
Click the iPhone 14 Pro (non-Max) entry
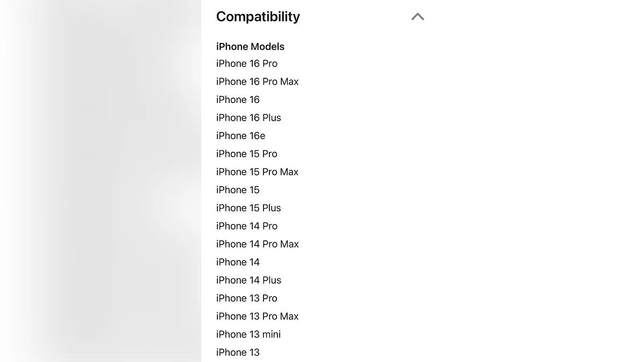[247, 226]
